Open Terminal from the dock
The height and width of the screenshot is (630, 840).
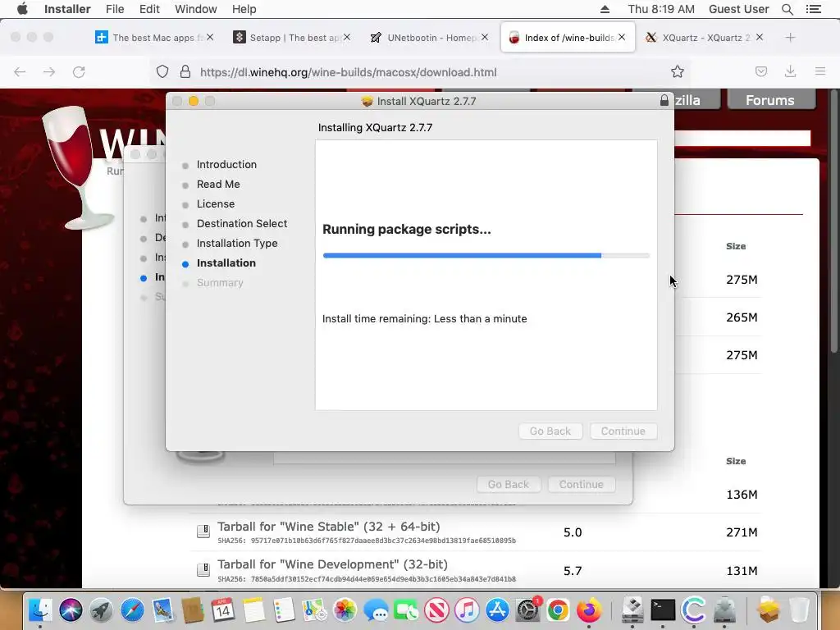click(x=663, y=609)
